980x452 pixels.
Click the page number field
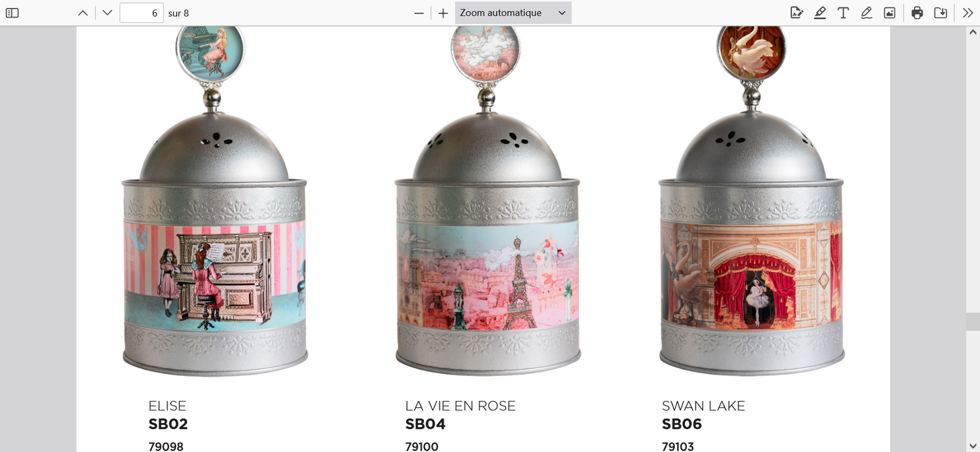pos(141,13)
